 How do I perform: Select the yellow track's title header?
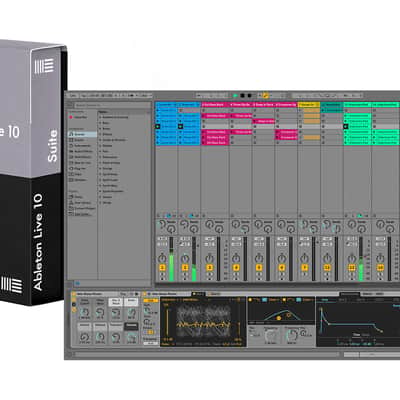pyautogui.click(x=309, y=105)
